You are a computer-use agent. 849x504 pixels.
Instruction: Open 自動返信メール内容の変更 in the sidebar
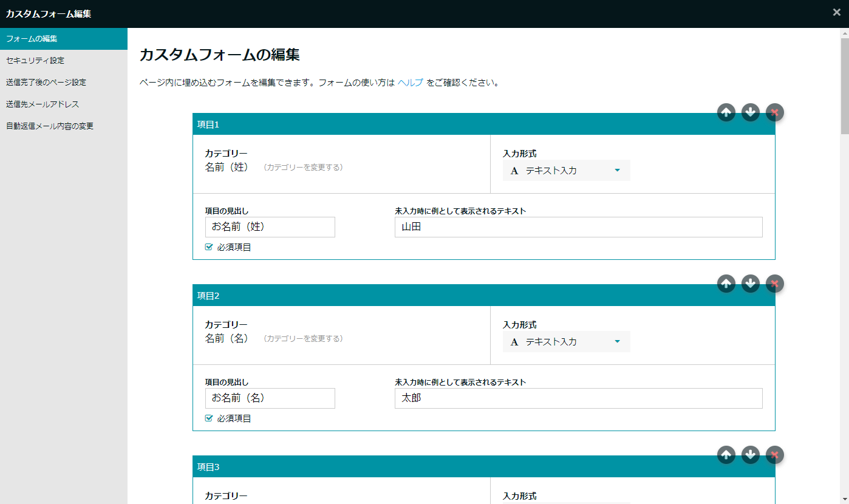pyautogui.click(x=64, y=126)
